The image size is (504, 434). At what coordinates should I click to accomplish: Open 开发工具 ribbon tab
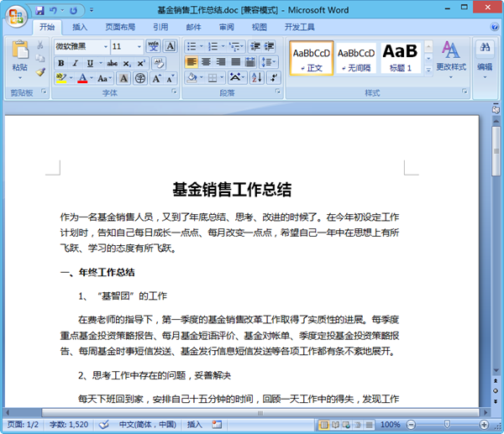(299, 27)
